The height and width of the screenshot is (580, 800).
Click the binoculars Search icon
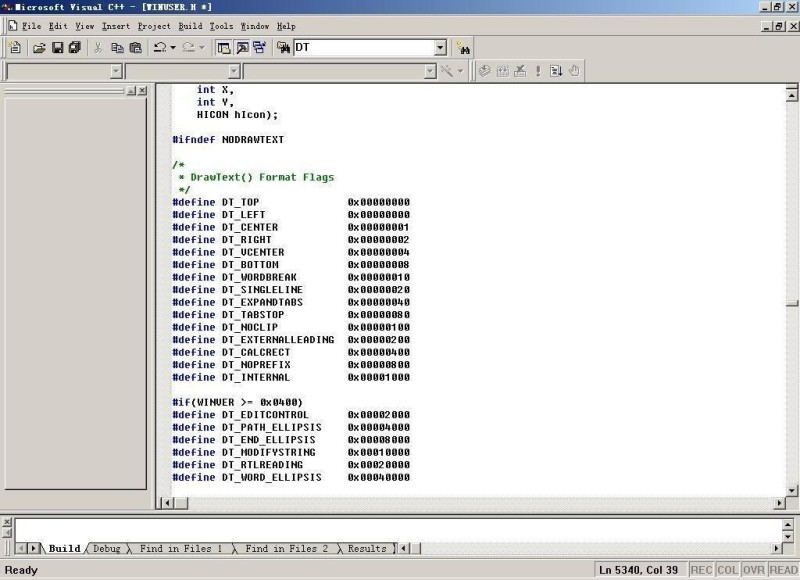coord(463,47)
